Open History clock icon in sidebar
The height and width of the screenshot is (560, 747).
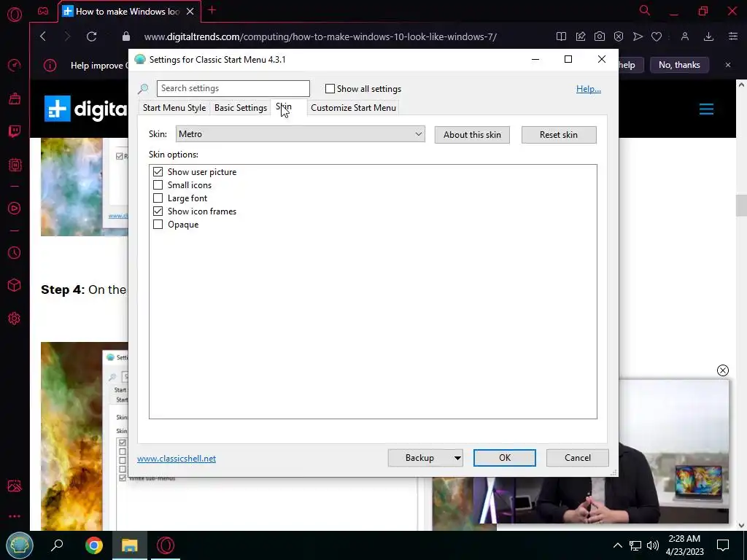15,252
